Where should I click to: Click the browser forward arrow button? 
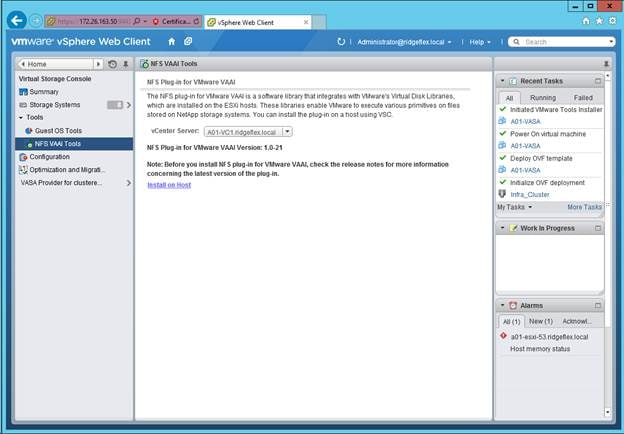coord(36,21)
